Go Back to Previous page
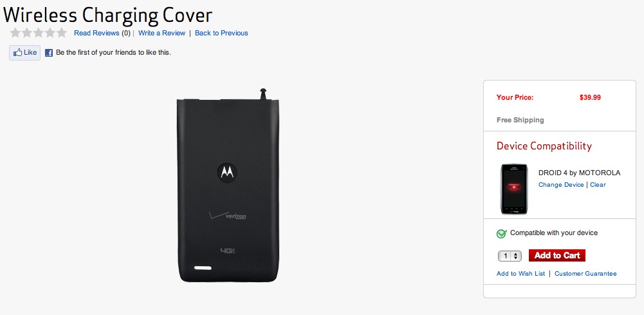This screenshot has height=315, width=644. tap(221, 33)
